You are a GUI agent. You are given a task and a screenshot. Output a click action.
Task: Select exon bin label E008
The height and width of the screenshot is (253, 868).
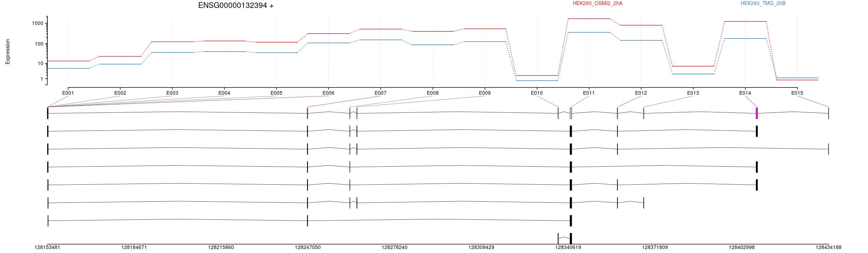pyautogui.click(x=433, y=93)
